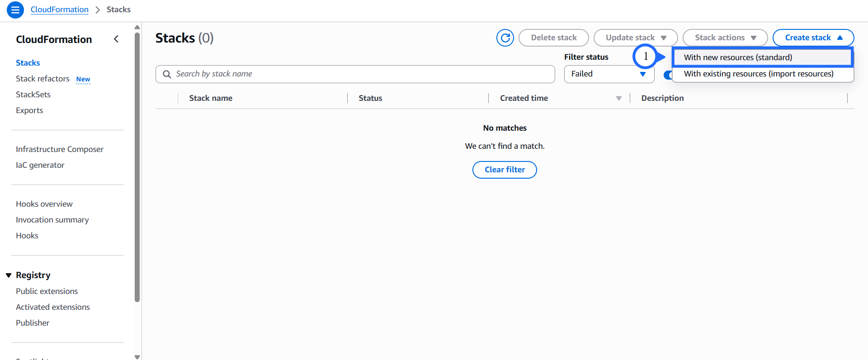Collapse the Registry section
868x360 pixels.
click(x=9, y=275)
